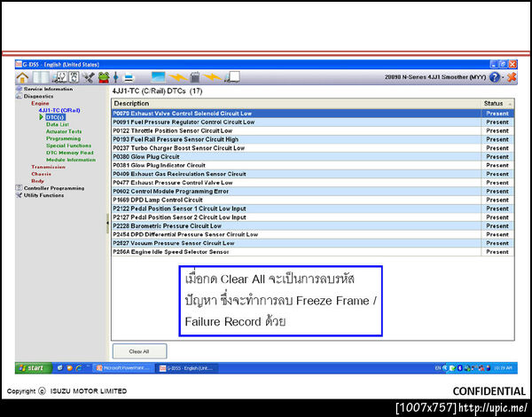Open Special Functions in the tree

tap(68, 146)
